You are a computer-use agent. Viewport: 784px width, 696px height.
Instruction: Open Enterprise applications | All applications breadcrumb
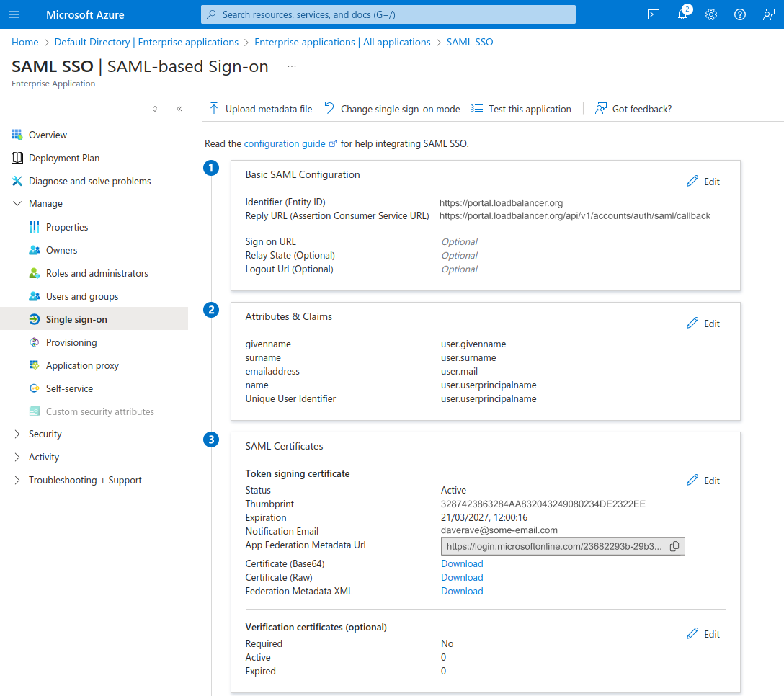pyautogui.click(x=342, y=42)
